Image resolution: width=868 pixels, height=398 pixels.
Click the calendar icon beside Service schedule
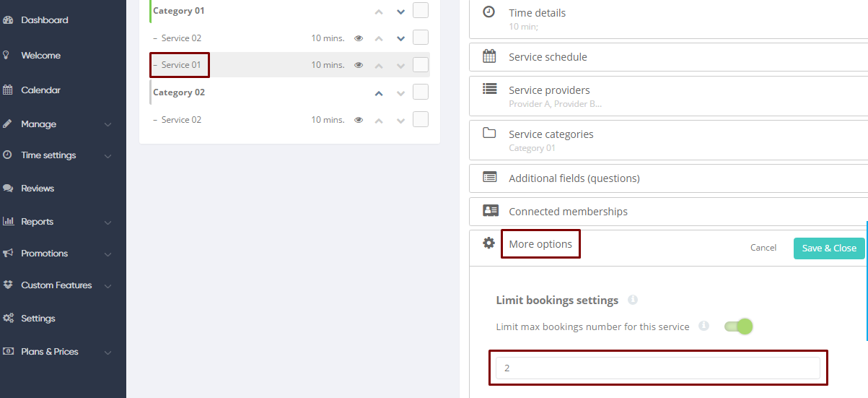pos(489,56)
